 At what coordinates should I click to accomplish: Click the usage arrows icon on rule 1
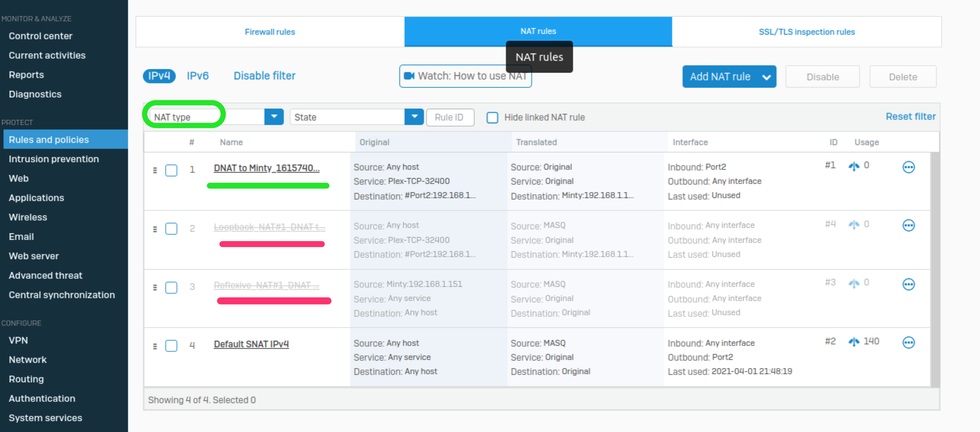[x=855, y=166]
